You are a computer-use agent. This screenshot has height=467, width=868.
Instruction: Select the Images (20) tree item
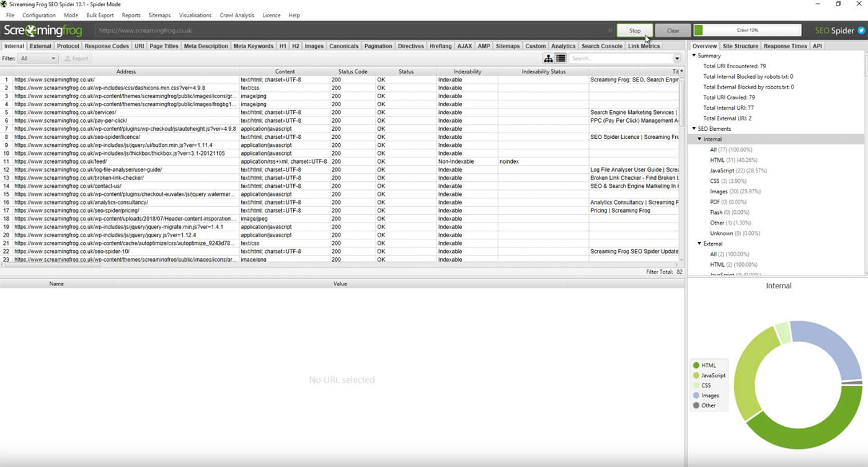[735, 192]
